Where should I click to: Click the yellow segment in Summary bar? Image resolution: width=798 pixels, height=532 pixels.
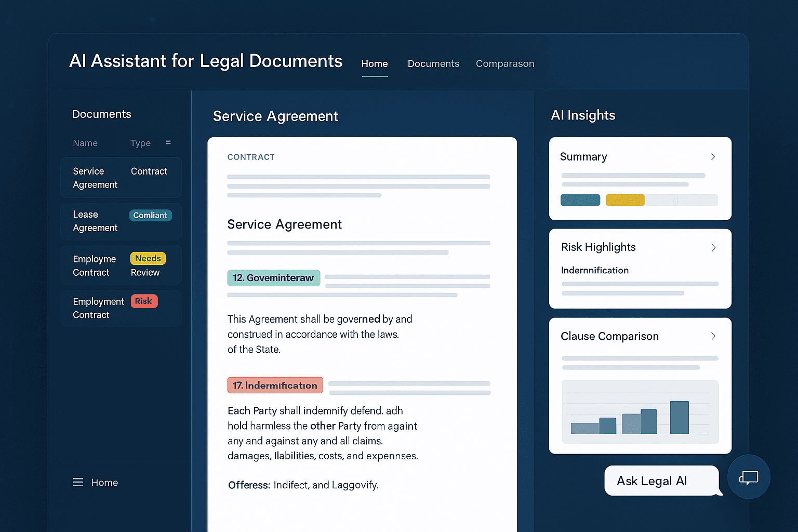[625, 200]
